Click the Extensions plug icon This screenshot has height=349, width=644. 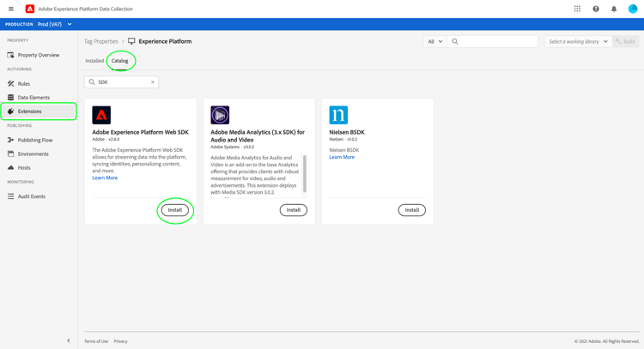click(10, 111)
